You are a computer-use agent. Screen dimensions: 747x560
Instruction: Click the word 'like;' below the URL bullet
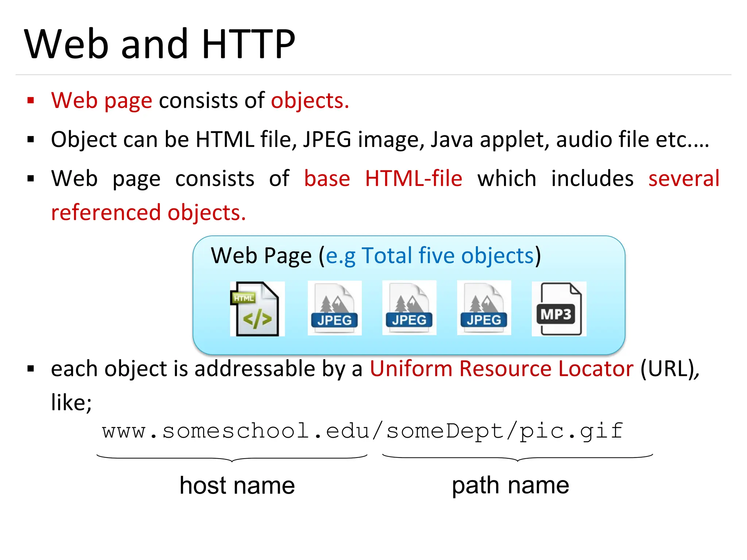71,402
